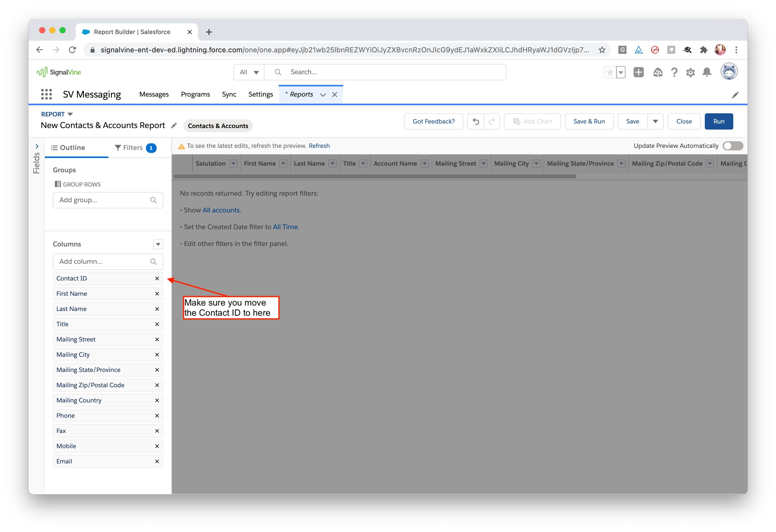The image size is (776, 532).
Task: Go to the Sync tab
Action: [x=229, y=95]
